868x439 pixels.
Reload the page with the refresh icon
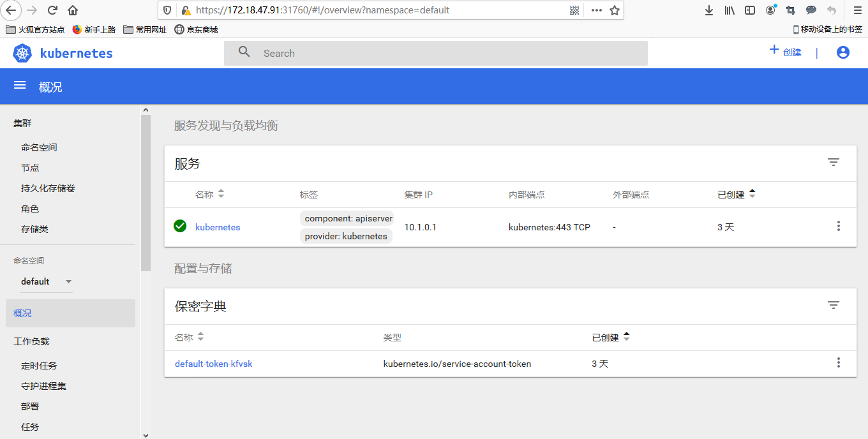tap(52, 10)
